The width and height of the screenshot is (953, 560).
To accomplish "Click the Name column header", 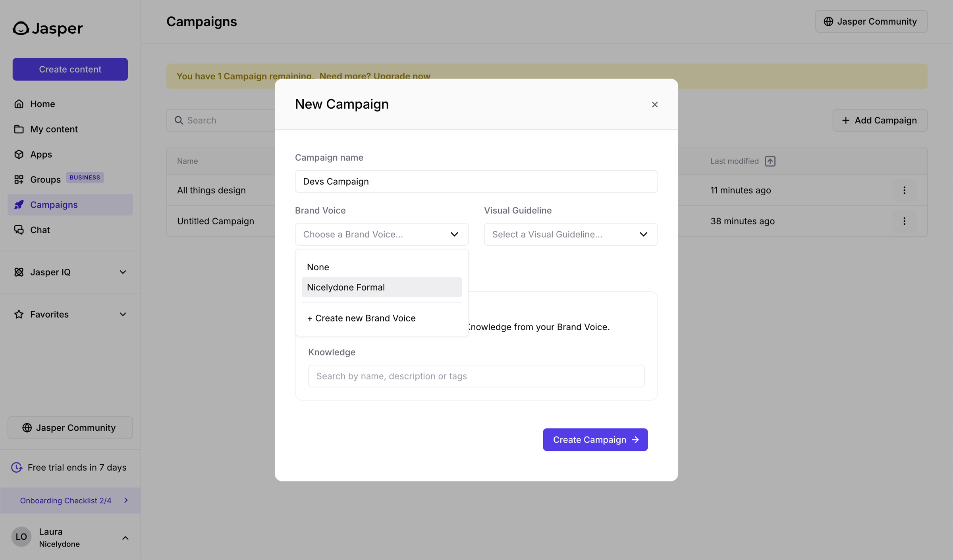I will pos(187,161).
